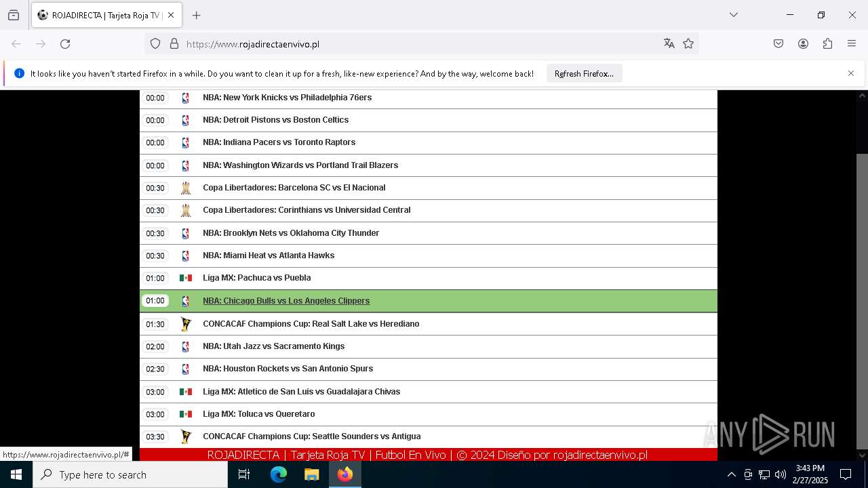The height and width of the screenshot is (488, 868).
Task: Click the Firefox View icon in the tab bar
Action: pos(14,15)
